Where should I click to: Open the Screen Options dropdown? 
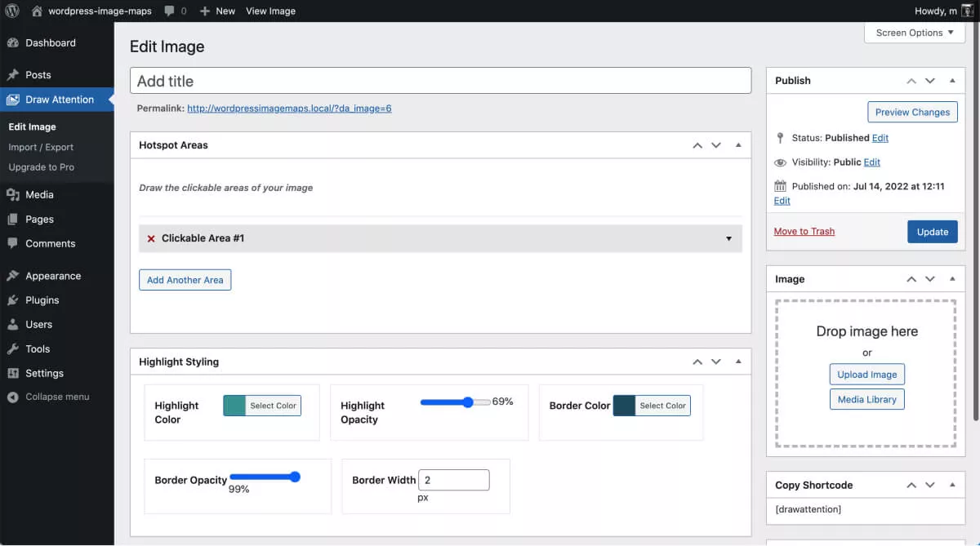tap(914, 33)
